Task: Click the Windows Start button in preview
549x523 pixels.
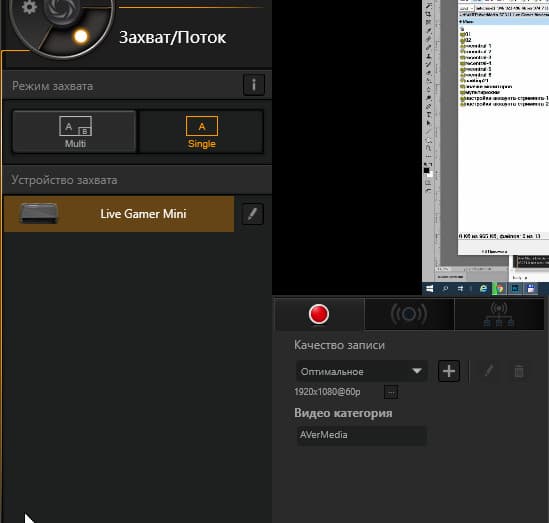Action: pyautogui.click(x=430, y=289)
